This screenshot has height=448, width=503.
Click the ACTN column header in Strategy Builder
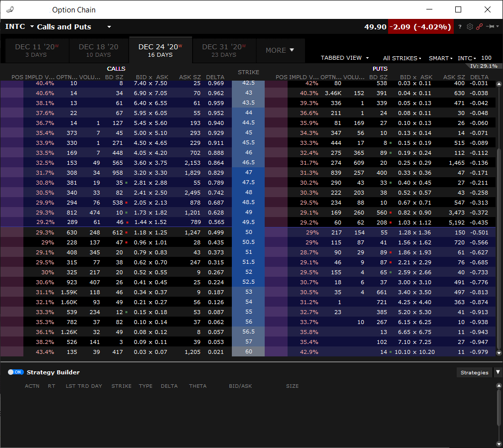(x=32, y=386)
